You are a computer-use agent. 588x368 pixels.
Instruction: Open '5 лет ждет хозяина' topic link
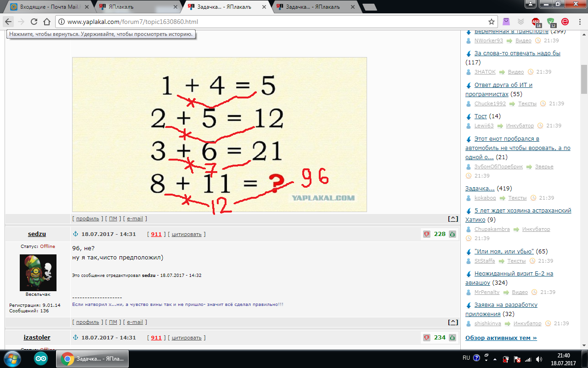(x=518, y=215)
